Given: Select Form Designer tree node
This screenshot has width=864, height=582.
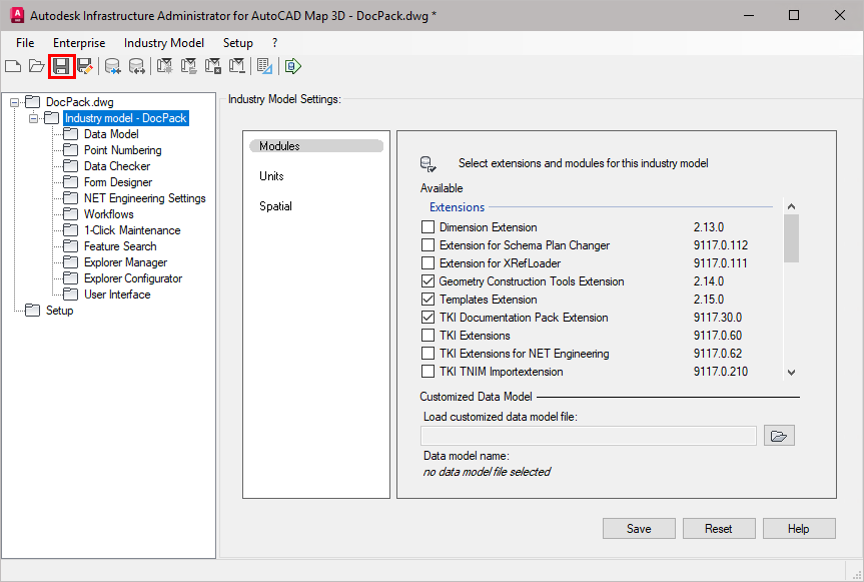Looking at the screenshot, I should (x=118, y=182).
